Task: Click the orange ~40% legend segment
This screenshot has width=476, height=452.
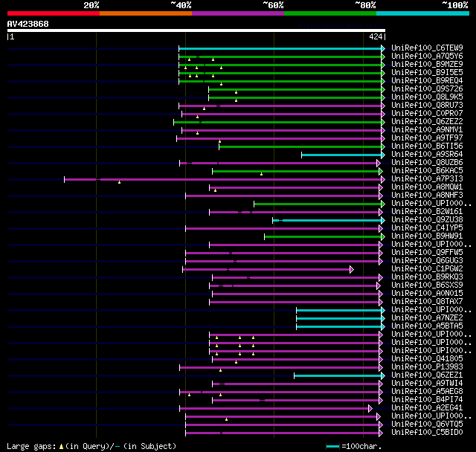Action: [146, 13]
